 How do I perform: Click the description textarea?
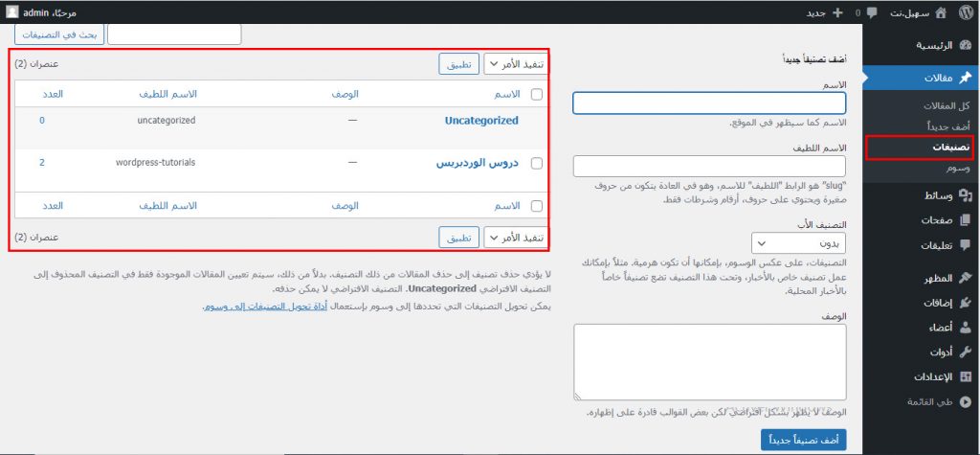(x=709, y=361)
